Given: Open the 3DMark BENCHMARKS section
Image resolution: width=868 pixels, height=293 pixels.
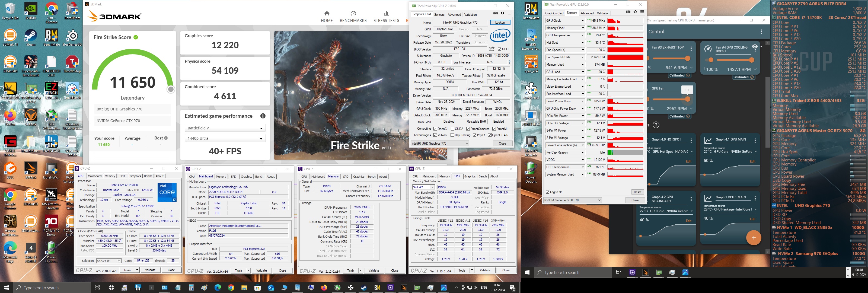Looking at the screenshot, I should (353, 17).
